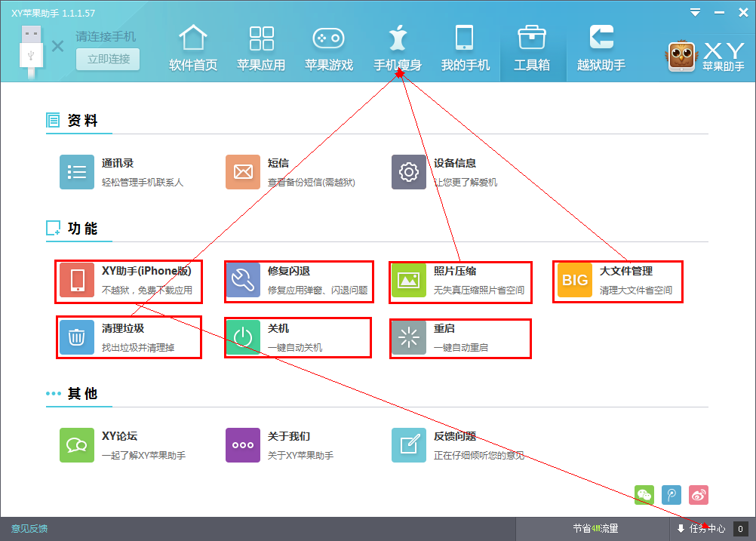Image resolution: width=756 pixels, height=541 pixels.
Task: Click the 清理大文件省空间 description
Action: point(636,290)
